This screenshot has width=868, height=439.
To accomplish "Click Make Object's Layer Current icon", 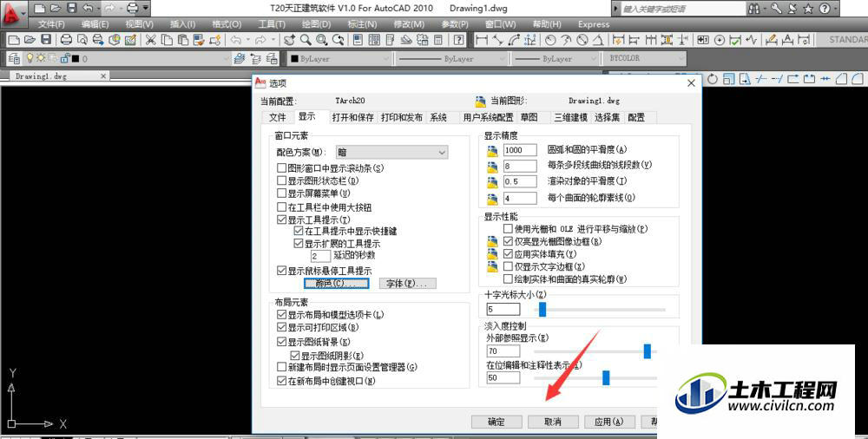I will coord(240,58).
